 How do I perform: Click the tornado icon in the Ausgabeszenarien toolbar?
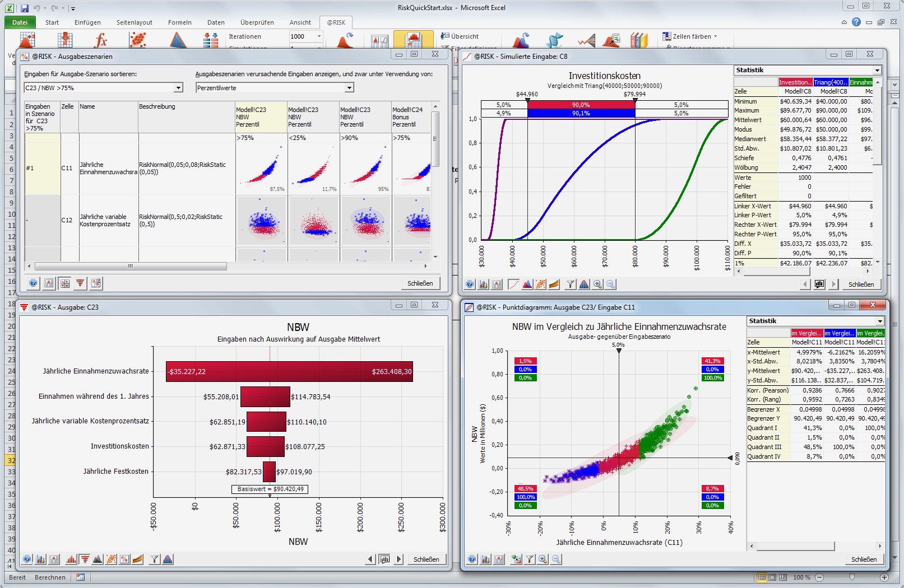point(81,283)
